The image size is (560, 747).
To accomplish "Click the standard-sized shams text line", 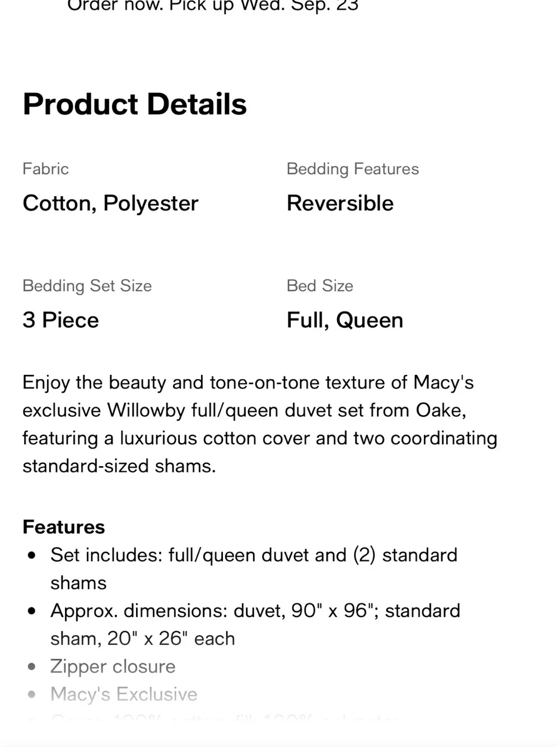I will coord(119,466).
